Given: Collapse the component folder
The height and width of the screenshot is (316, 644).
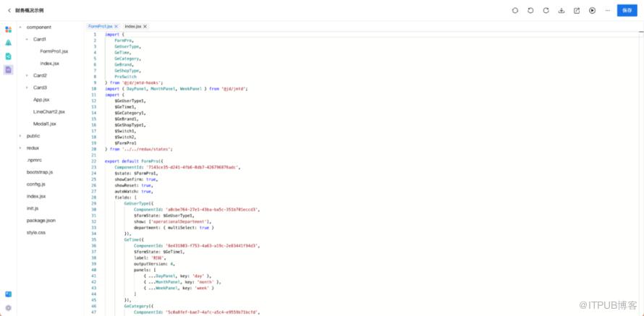Looking at the screenshot, I should pyautogui.click(x=20, y=27).
